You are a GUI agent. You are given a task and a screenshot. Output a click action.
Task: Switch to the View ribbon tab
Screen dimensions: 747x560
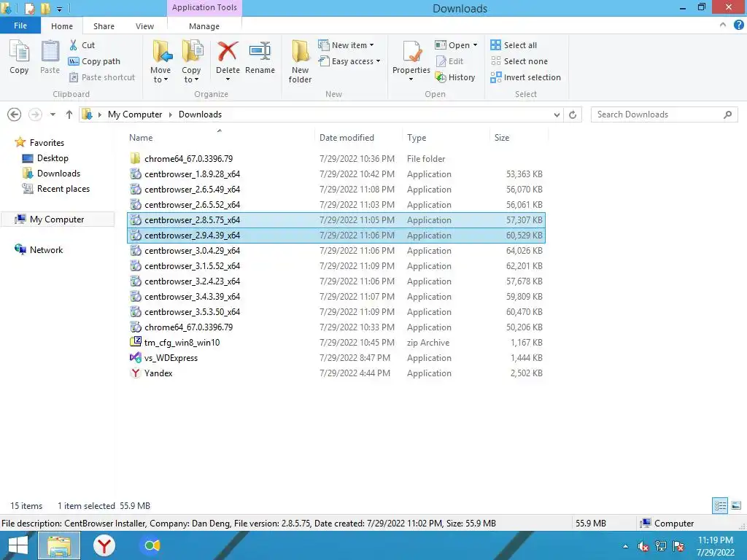pos(145,26)
